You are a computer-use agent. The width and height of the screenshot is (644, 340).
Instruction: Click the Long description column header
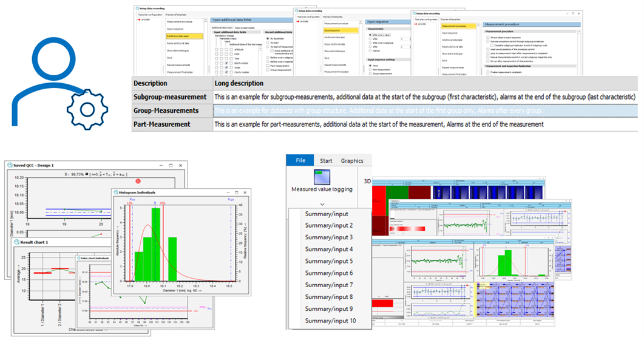click(425, 83)
